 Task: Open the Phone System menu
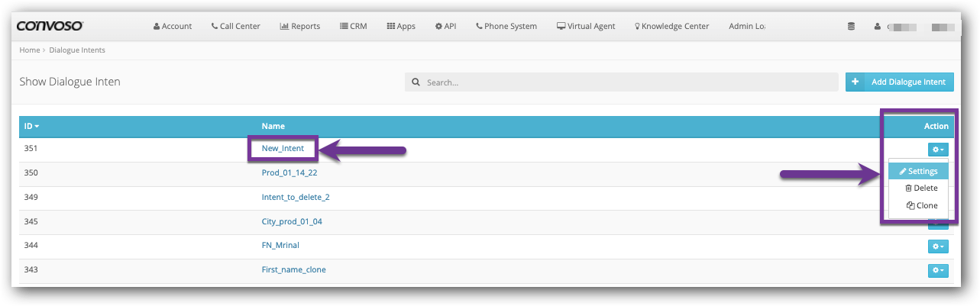point(506,26)
